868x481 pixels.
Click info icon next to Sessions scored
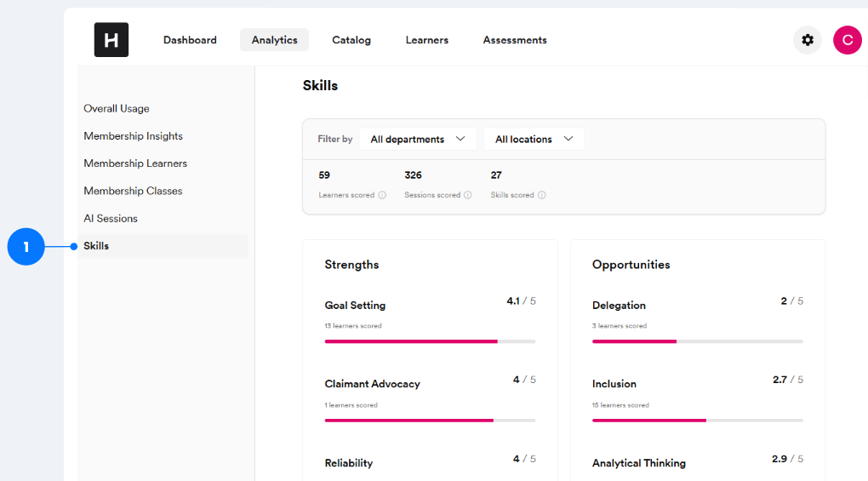[468, 195]
